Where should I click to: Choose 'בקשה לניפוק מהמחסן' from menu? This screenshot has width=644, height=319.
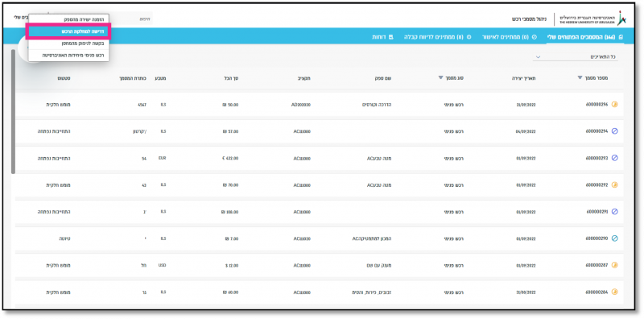68,43
